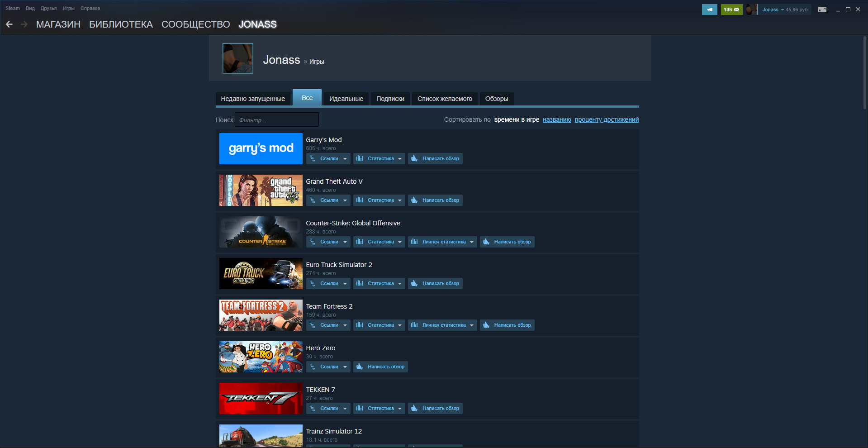Click stats bar-chart icon in Garry's Mod row
Screen dimensions: 868x448
pyautogui.click(x=360, y=158)
